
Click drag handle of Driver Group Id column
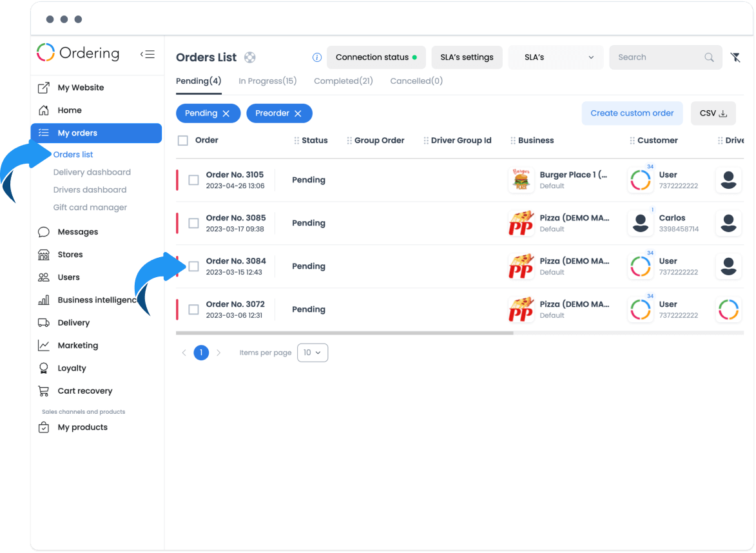pos(426,141)
